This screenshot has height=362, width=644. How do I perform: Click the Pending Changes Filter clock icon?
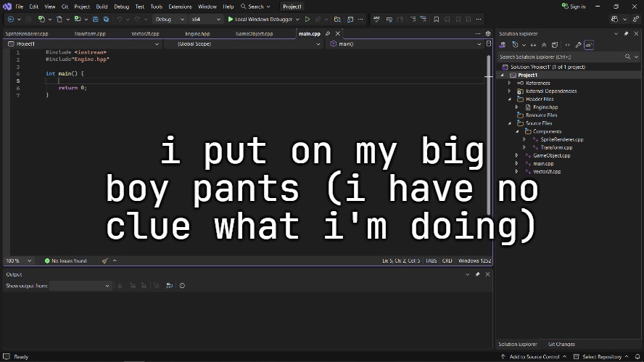tap(515, 45)
